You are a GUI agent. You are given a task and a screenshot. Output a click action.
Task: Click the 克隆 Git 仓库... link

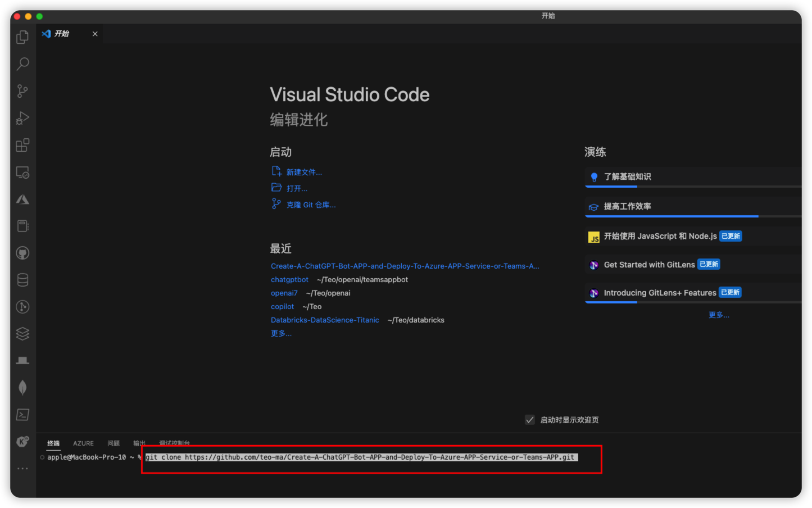click(x=311, y=205)
